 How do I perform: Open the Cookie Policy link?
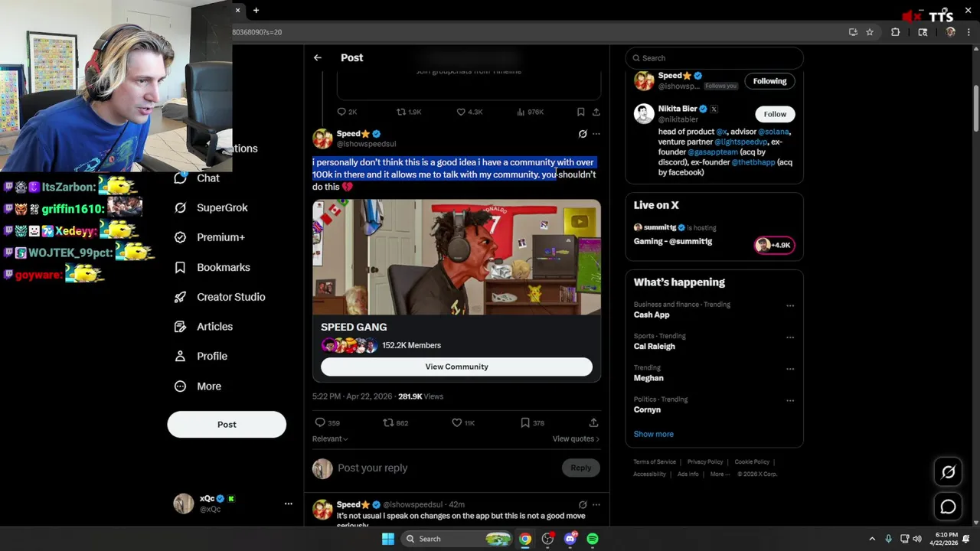point(752,462)
